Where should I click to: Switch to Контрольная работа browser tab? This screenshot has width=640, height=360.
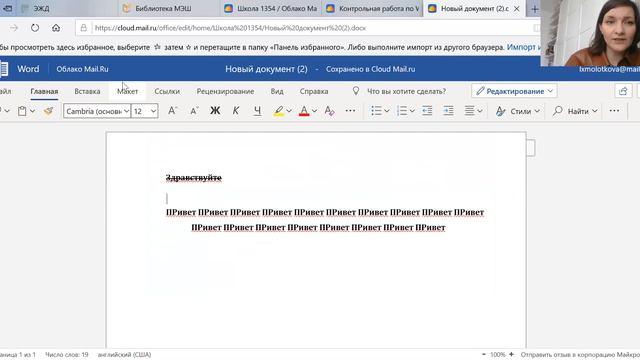[x=373, y=8]
